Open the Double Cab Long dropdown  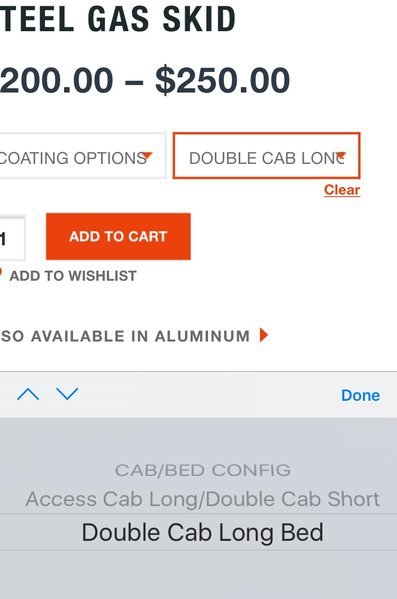(x=266, y=156)
